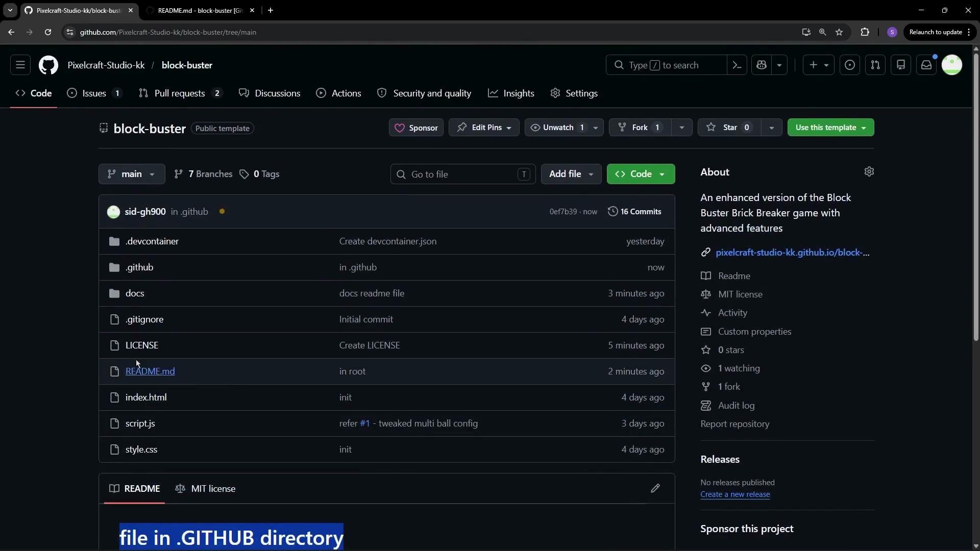
Task: Open the LICENSE file
Action: coord(142,345)
